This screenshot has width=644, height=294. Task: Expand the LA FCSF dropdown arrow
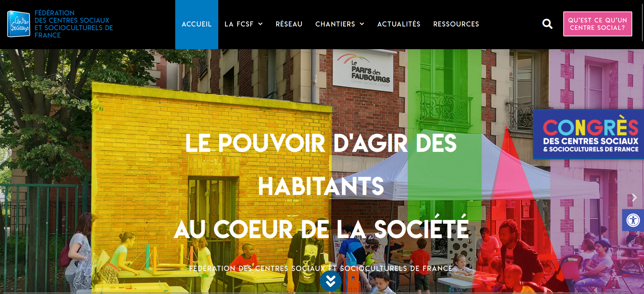[260, 24]
